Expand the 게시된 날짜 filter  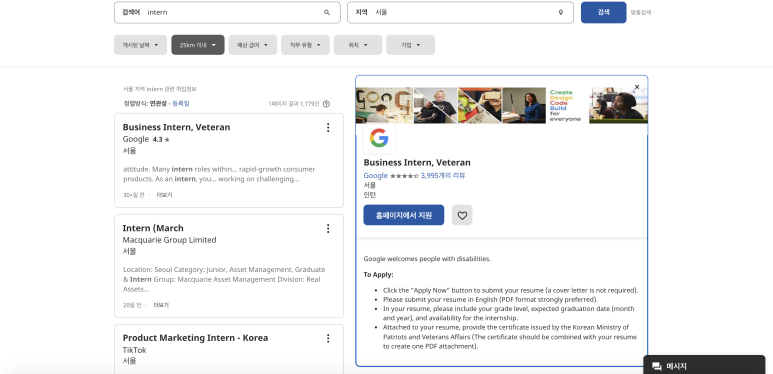(141, 45)
